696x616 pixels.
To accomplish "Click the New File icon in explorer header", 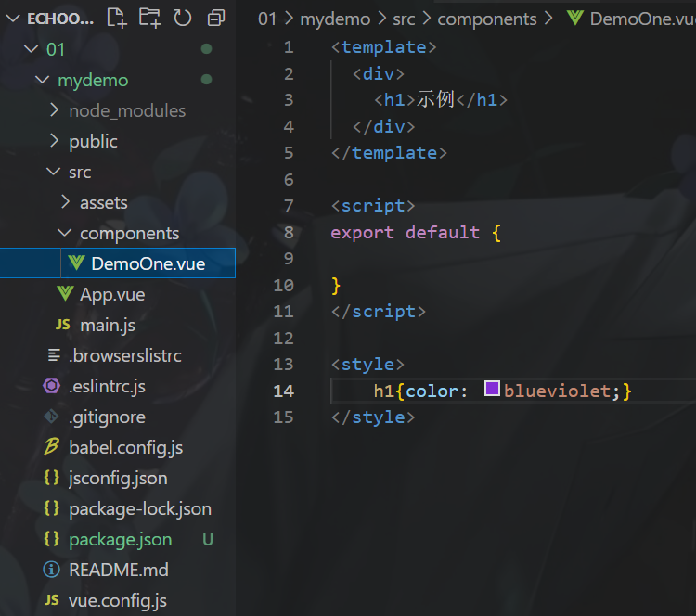I will pos(117,19).
